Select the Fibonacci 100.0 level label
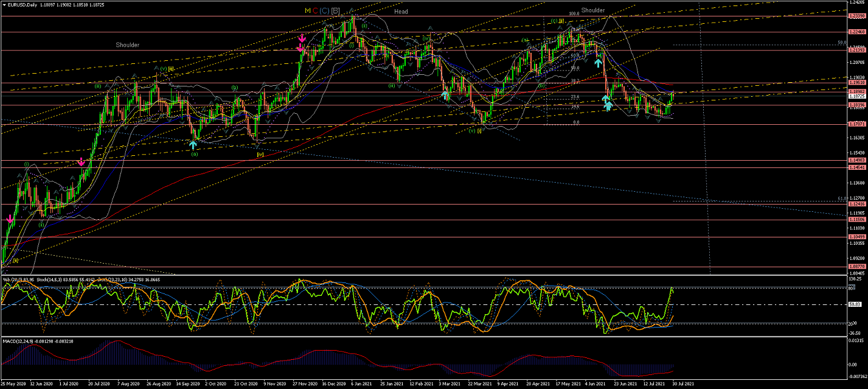The image size is (868, 389). point(574,13)
